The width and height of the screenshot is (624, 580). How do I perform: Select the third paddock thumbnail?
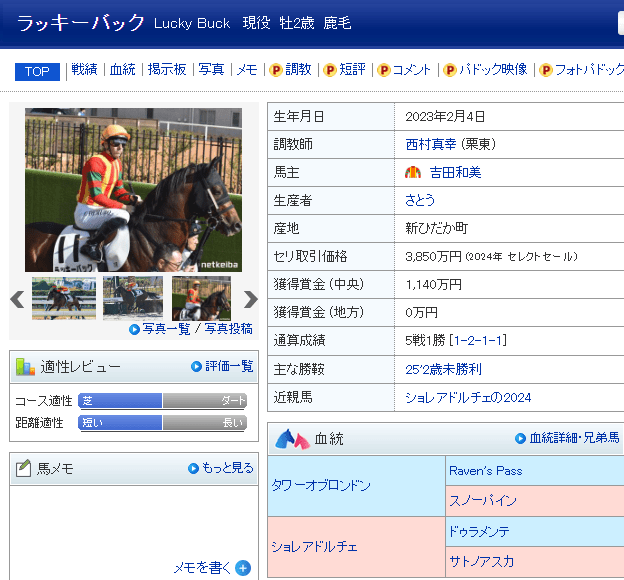pyautogui.click(x=201, y=299)
